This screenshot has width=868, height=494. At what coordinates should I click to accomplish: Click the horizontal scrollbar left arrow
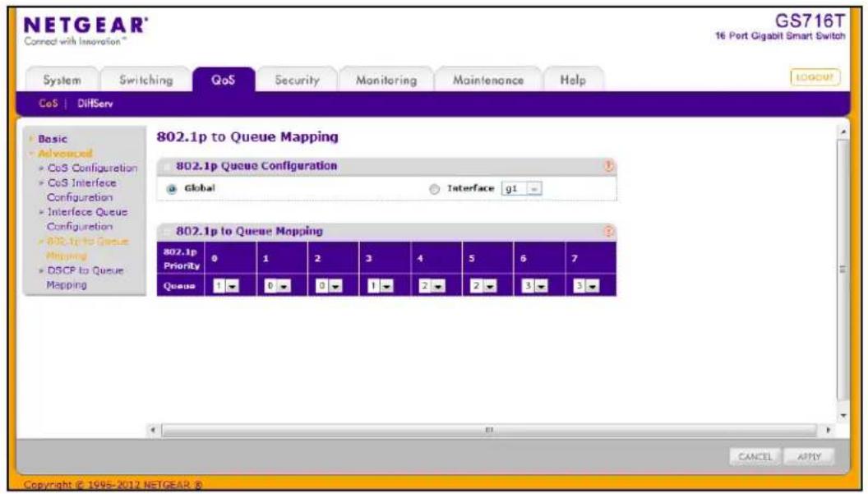point(154,430)
